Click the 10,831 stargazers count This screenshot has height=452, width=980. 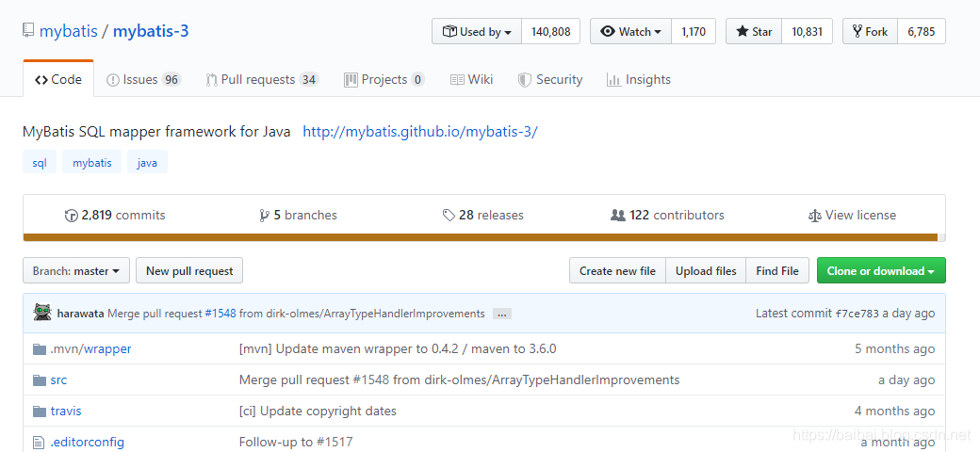[x=807, y=31]
